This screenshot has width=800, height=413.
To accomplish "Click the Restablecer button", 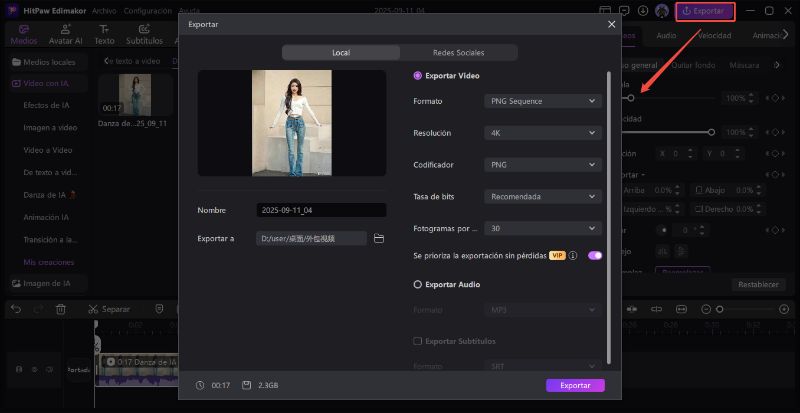I will [x=758, y=284].
